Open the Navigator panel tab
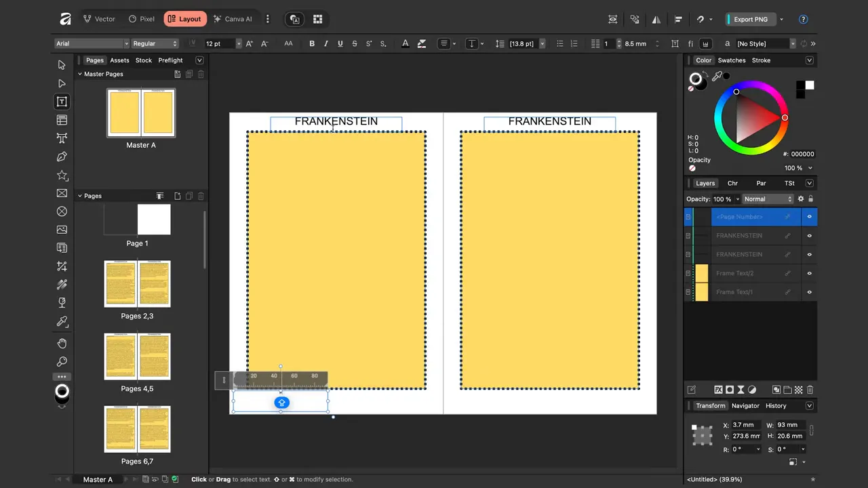Viewport: 868px width, 488px height. click(745, 405)
